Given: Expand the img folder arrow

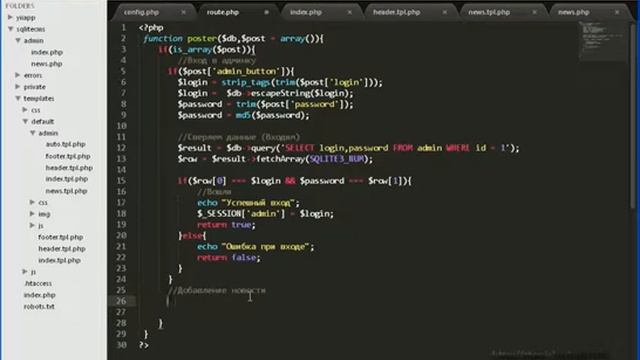Looking at the screenshot, I should (32, 213).
